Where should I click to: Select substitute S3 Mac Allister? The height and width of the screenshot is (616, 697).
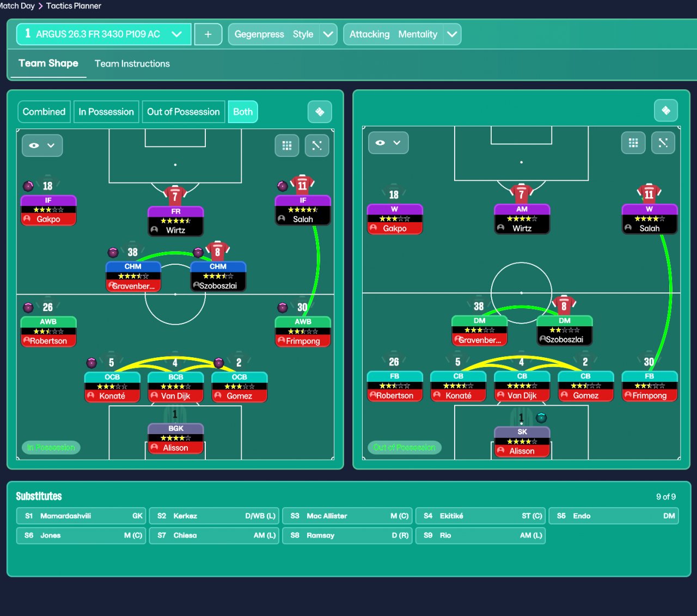coord(347,516)
